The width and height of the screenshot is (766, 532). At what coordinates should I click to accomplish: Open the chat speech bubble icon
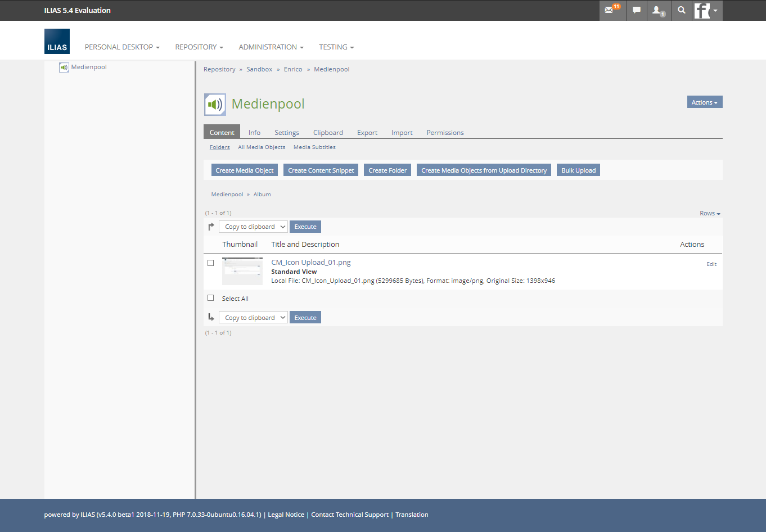point(636,10)
